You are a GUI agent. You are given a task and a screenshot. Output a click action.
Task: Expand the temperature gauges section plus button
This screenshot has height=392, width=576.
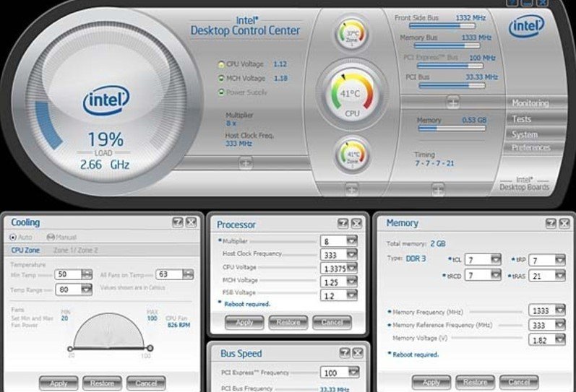pos(351,189)
